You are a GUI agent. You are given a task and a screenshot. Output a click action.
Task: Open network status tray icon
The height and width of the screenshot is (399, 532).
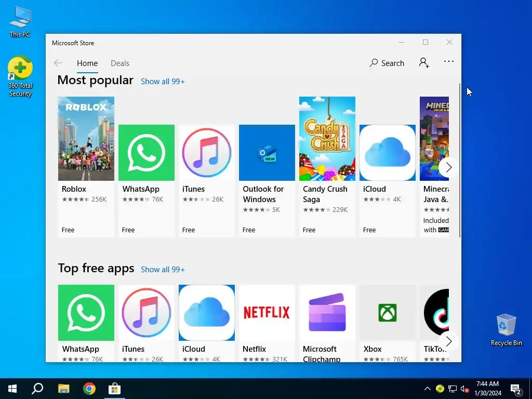point(453,389)
